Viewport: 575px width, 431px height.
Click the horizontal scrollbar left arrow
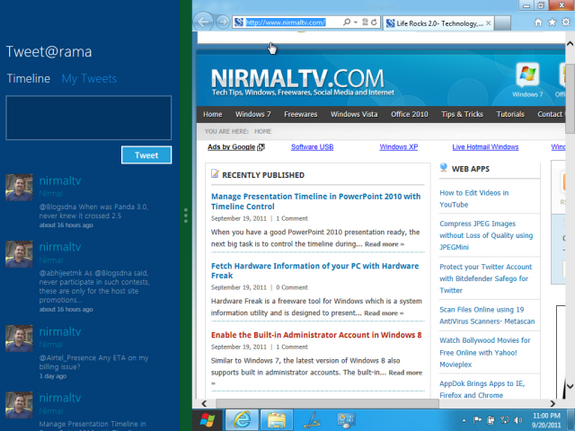tap(204, 404)
